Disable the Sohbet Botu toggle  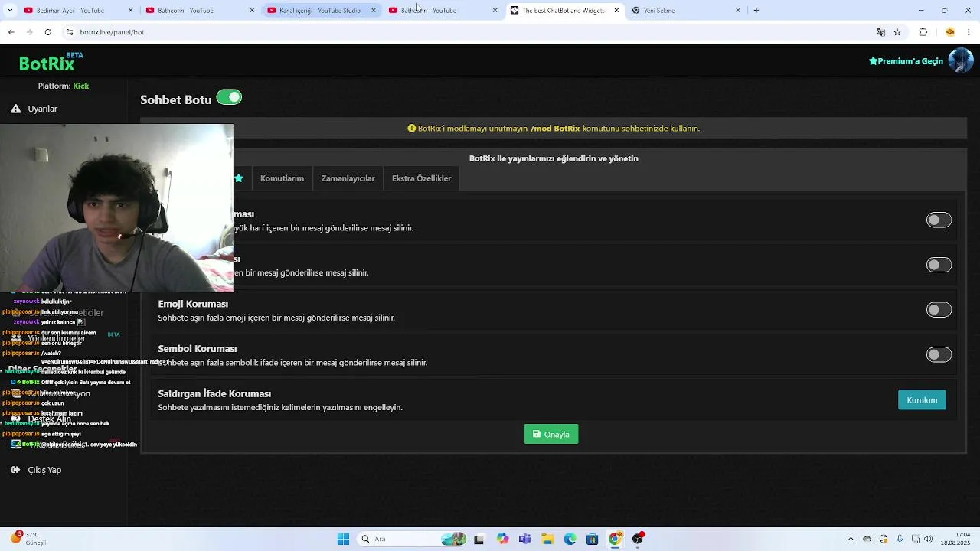point(229,97)
